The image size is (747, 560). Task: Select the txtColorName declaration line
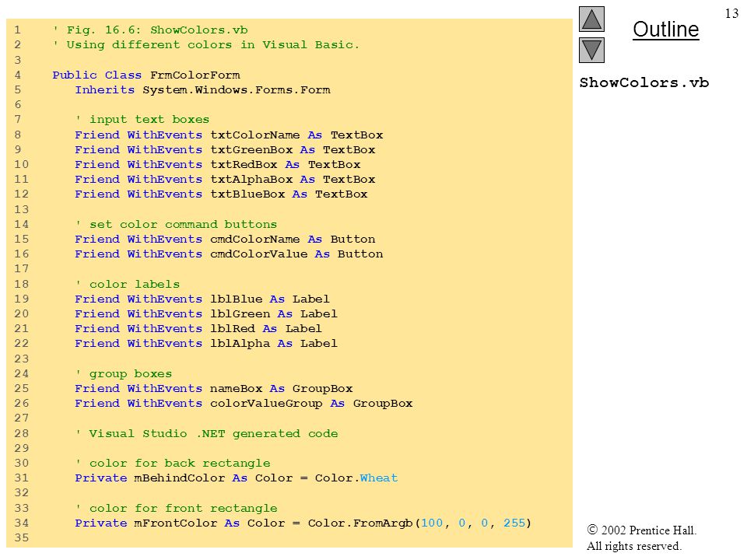click(229, 135)
